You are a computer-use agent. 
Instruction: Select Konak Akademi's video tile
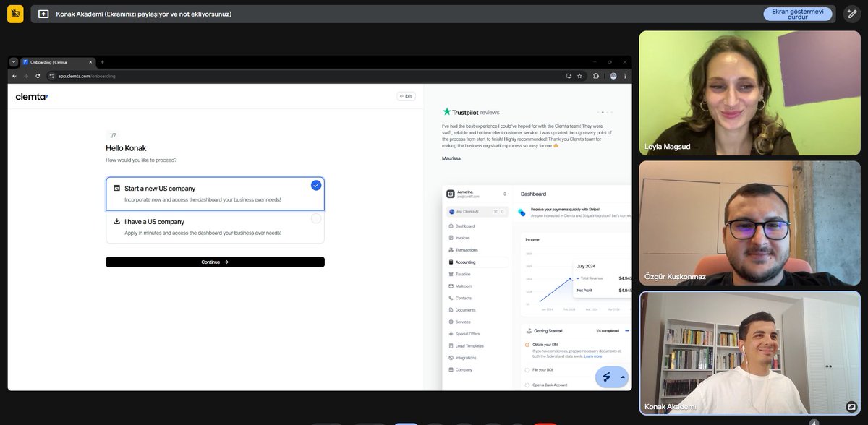click(749, 353)
